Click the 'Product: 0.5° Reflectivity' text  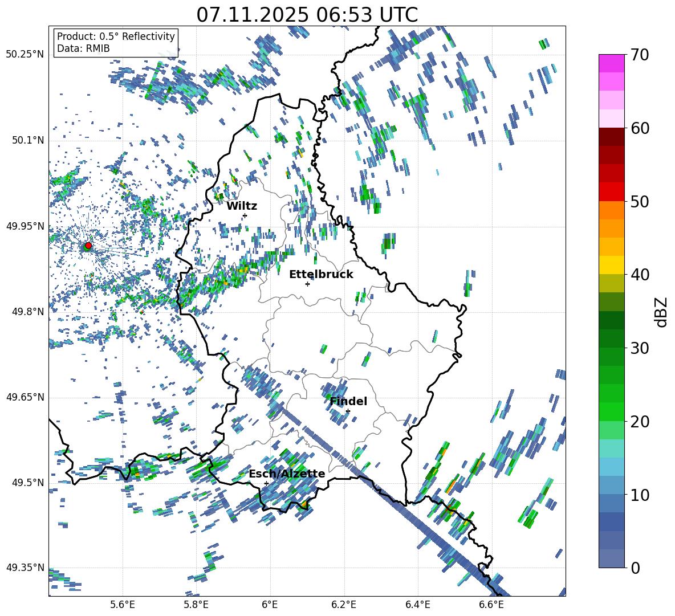(116, 36)
